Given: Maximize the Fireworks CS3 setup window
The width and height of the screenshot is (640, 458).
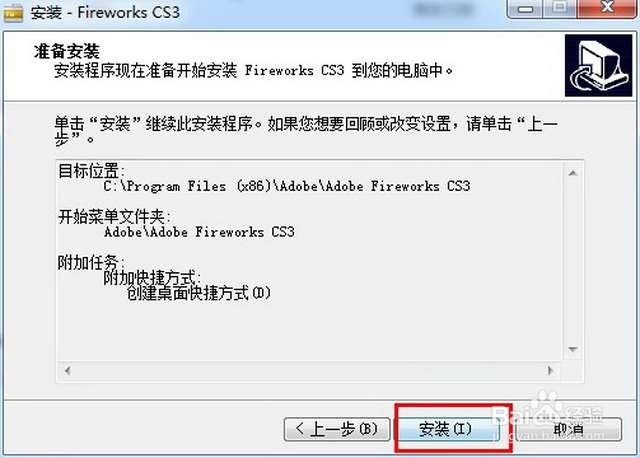Looking at the screenshot, I should point(560,8).
